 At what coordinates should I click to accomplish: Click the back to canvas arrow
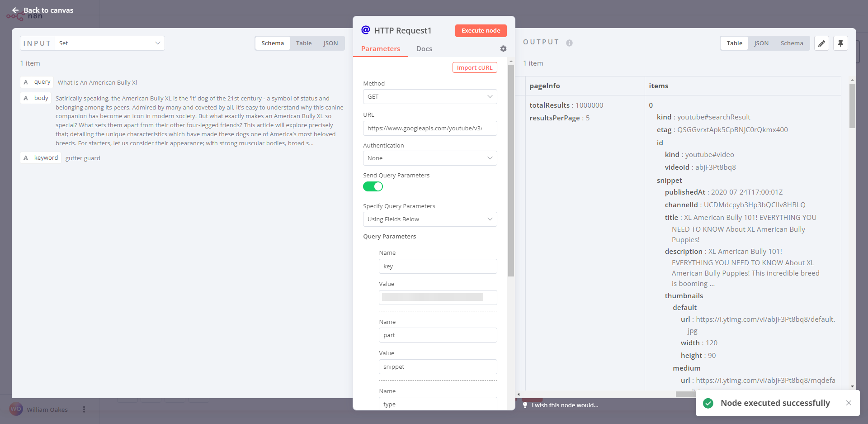point(16,10)
